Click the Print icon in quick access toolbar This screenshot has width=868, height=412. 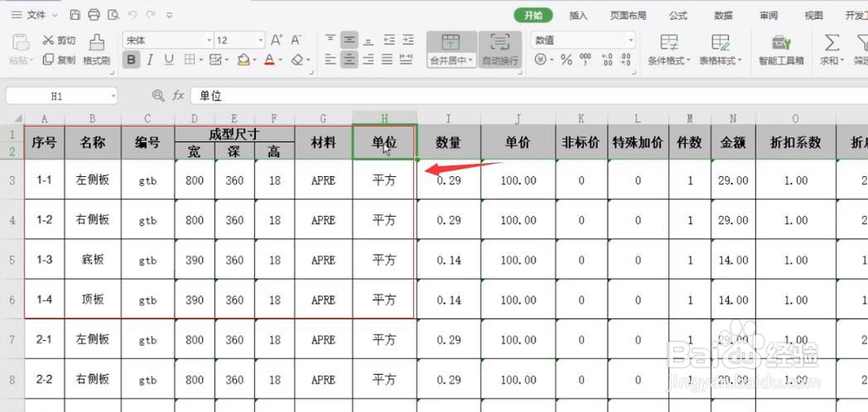point(94,15)
